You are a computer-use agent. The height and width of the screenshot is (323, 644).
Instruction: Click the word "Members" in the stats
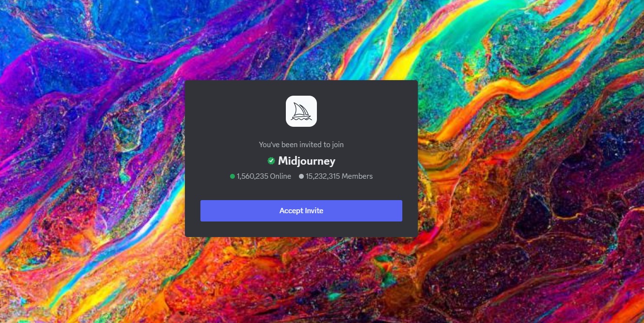pos(357,176)
